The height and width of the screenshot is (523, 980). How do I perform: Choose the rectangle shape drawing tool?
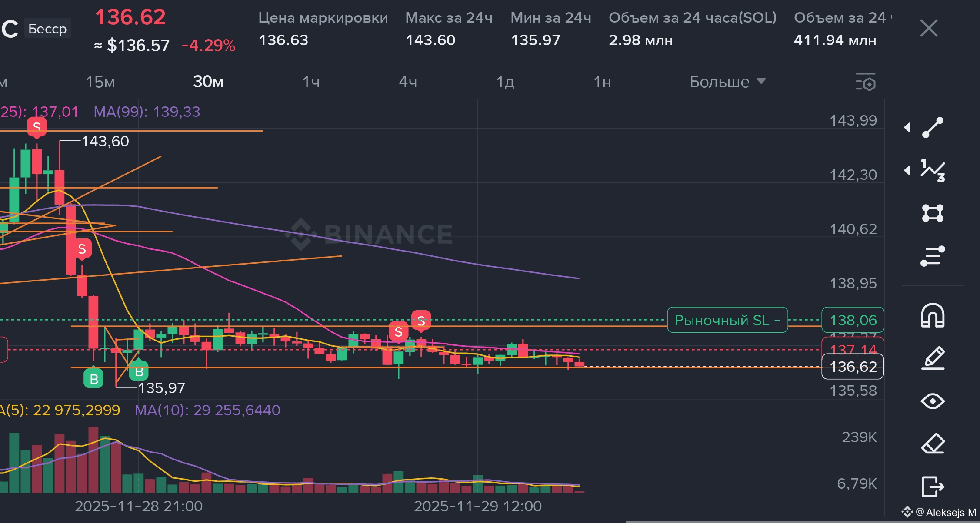pos(933,213)
